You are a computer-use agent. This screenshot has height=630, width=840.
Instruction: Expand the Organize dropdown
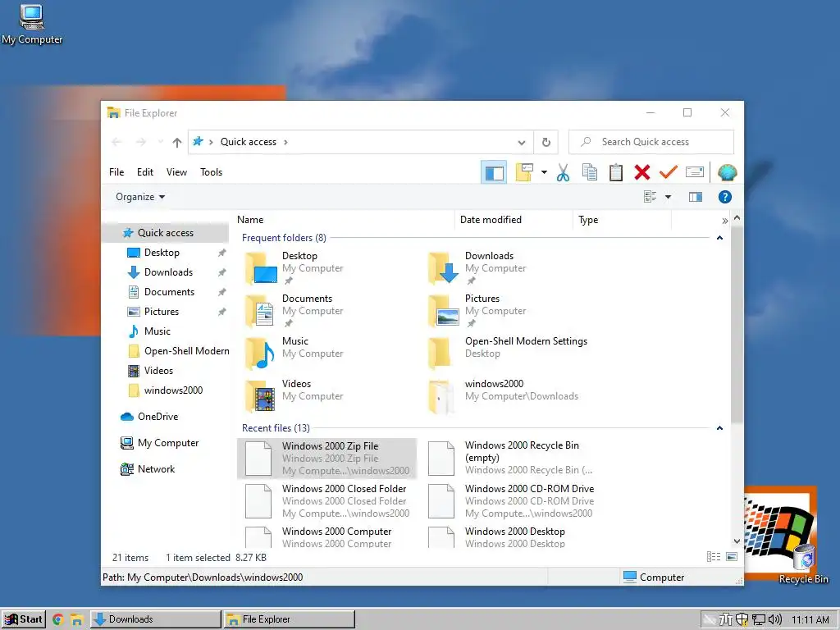point(139,197)
